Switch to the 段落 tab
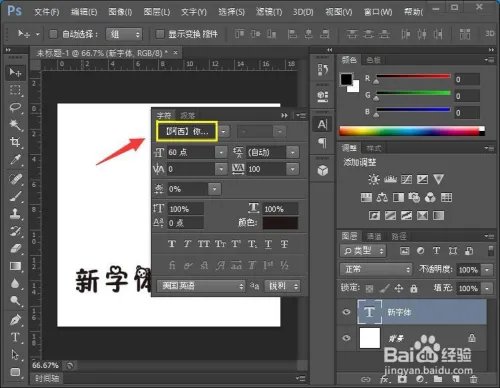The width and height of the screenshot is (500, 388). 187,116
